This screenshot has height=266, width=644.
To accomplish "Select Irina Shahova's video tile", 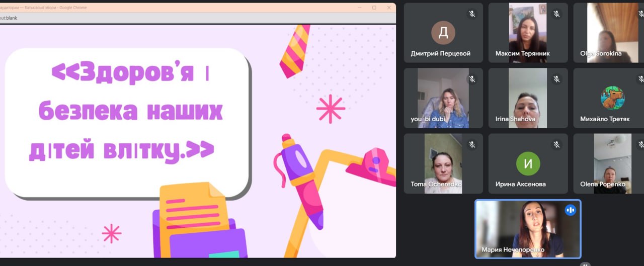I will [x=528, y=98].
